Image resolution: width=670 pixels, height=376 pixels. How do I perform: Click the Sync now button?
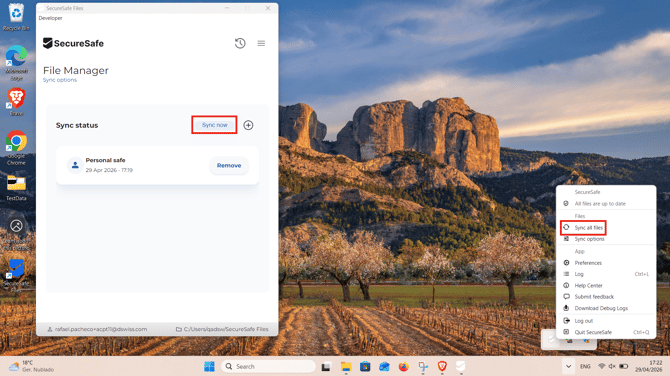215,125
